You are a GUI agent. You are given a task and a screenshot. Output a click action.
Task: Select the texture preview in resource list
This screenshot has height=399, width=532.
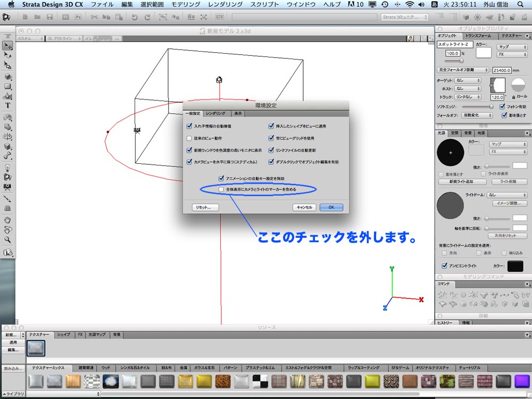pyautogui.click(x=36, y=348)
